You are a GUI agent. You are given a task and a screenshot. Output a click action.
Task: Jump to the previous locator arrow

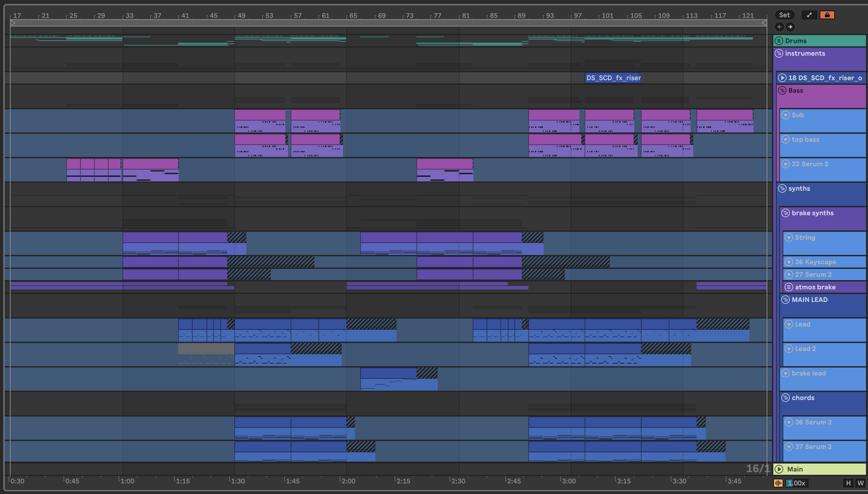click(x=779, y=27)
